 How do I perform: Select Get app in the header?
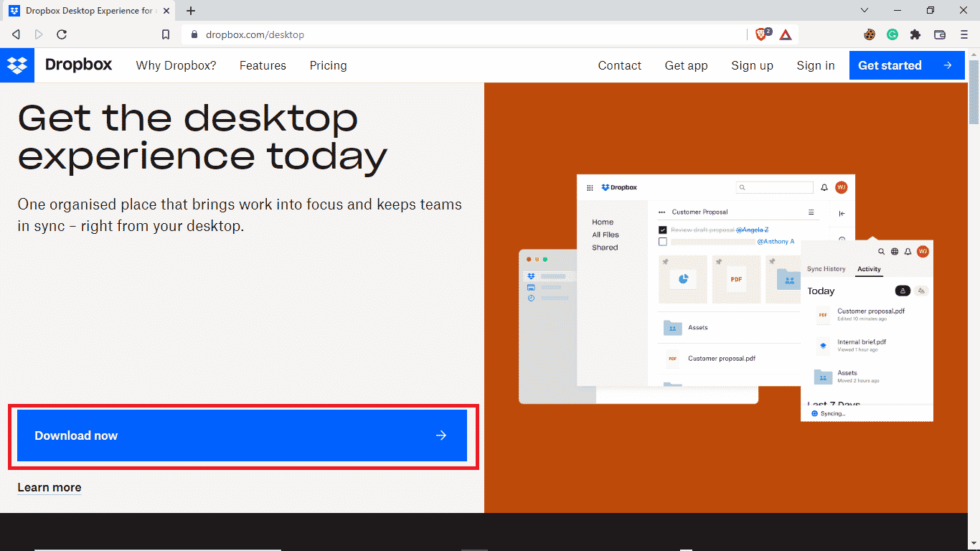coord(687,65)
